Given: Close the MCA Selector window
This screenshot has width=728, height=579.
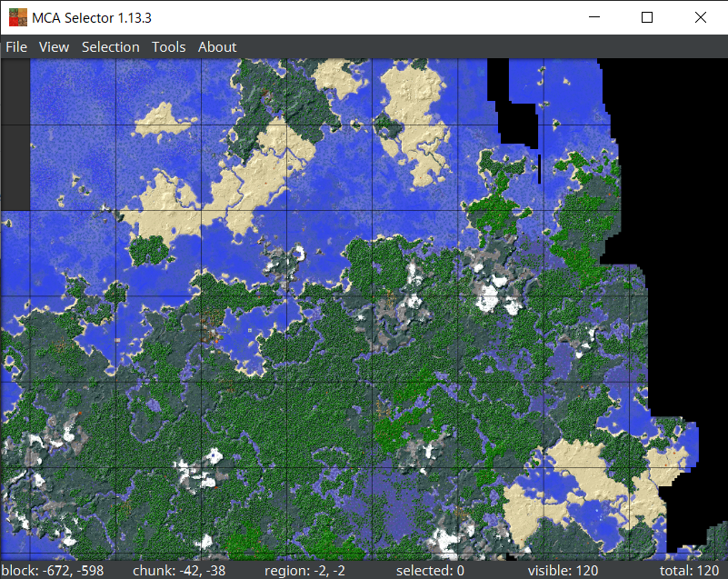Looking at the screenshot, I should pos(701,17).
